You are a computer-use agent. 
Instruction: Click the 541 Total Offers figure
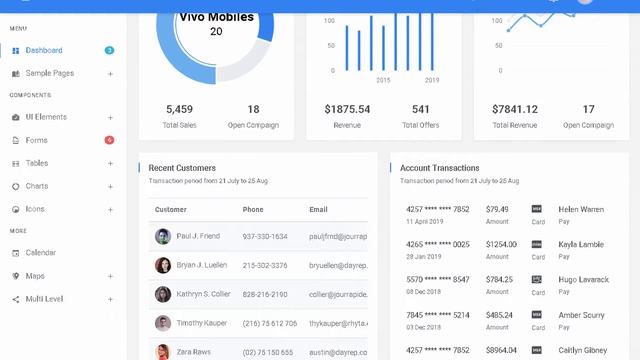tap(420, 109)
